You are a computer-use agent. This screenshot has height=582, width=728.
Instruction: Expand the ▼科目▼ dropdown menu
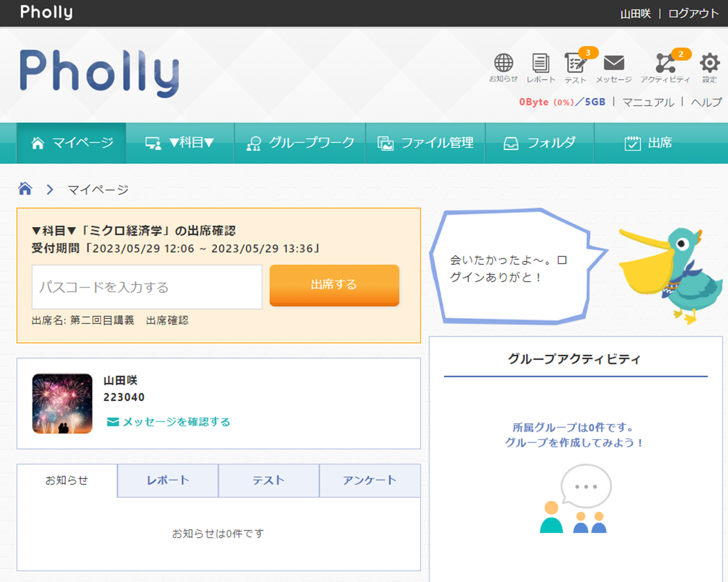[x=179, y=143]
